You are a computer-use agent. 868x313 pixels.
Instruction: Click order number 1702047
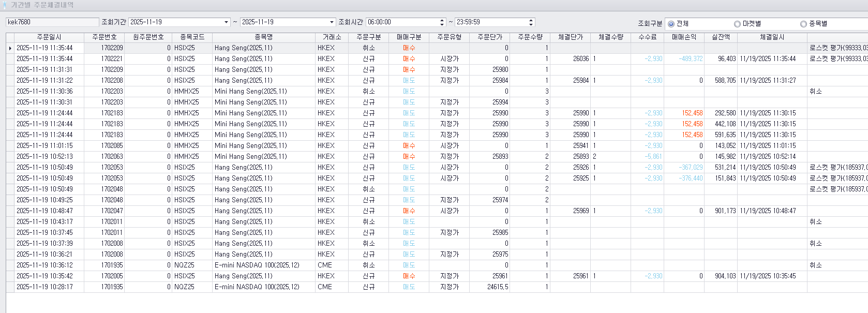click(112, 211)
